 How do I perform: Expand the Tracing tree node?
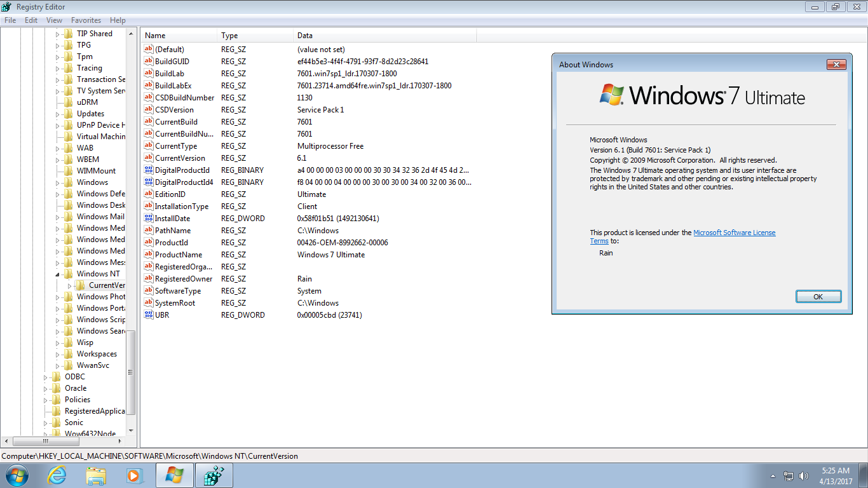[57, 68]
